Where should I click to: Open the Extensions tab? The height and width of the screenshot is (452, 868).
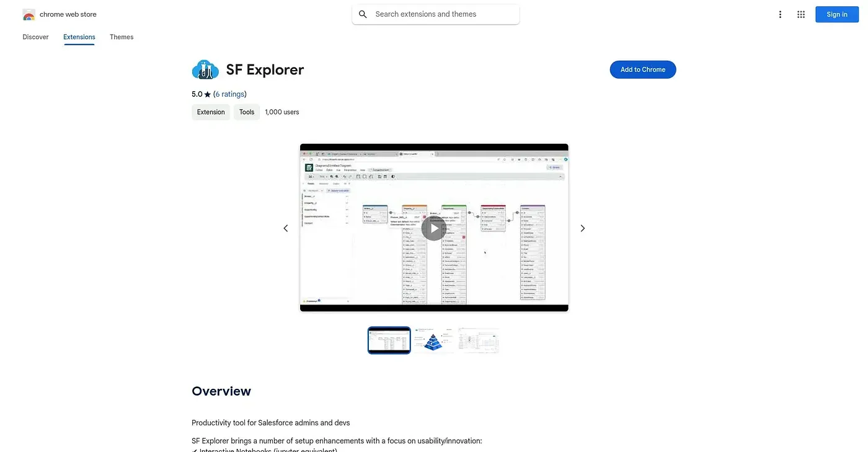tap(79, 37)
